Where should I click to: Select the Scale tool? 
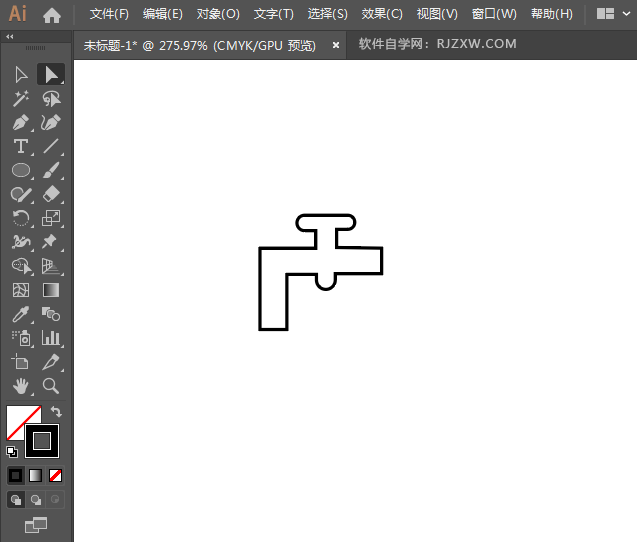point(51,218)
